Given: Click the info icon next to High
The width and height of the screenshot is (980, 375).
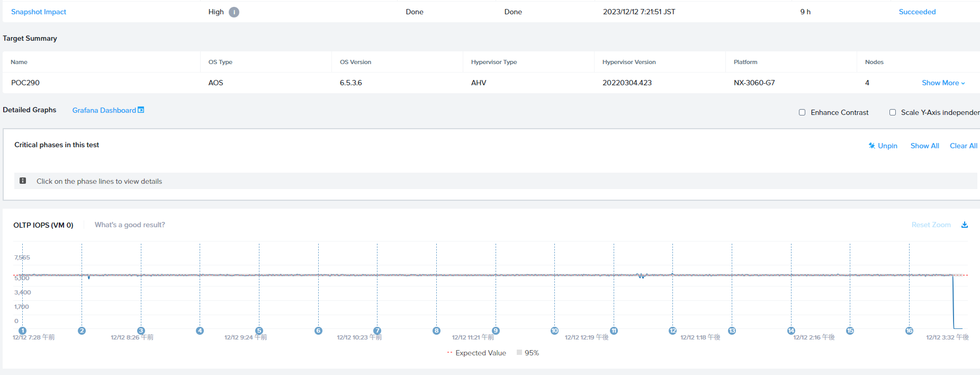Looking at the screenshot, I should [x=234, y=12].
